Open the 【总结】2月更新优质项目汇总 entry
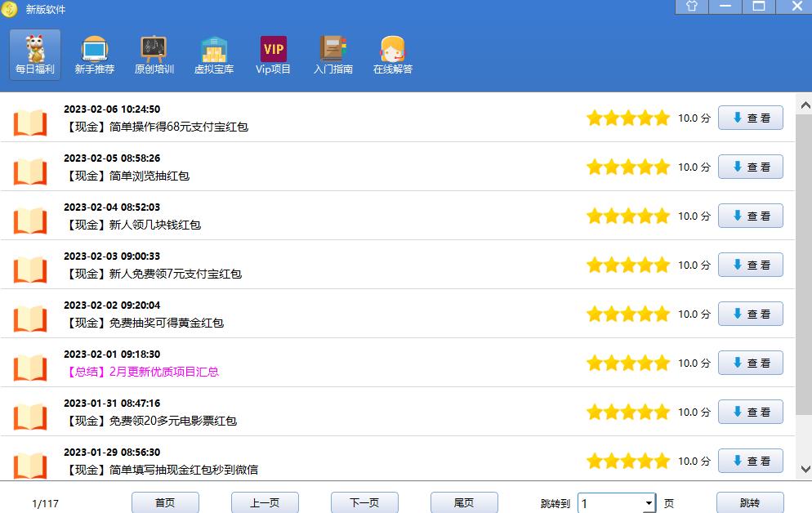Viewport: 812px width, 513px height. (141, 372)
